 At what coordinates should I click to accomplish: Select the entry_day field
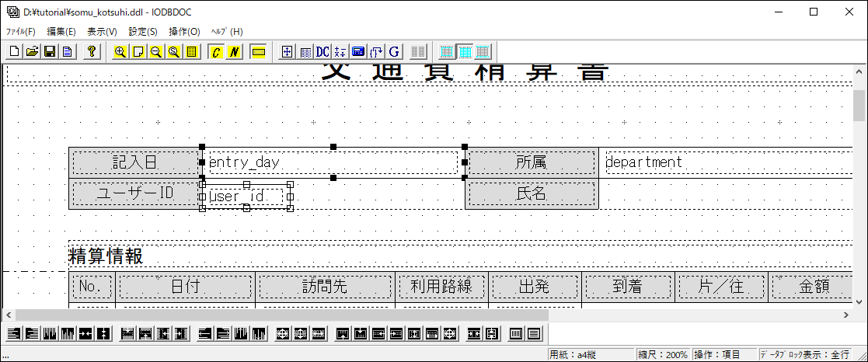tap(333, 162)
